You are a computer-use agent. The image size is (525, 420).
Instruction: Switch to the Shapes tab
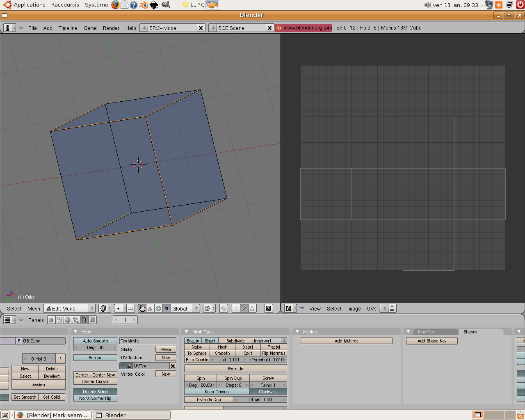pyautogui.click(x=470, y=332)
